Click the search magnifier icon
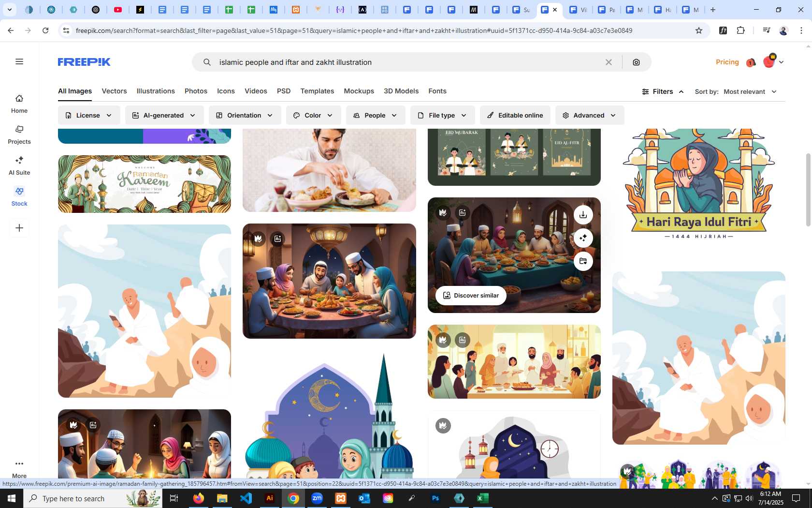 pos(207,62)
